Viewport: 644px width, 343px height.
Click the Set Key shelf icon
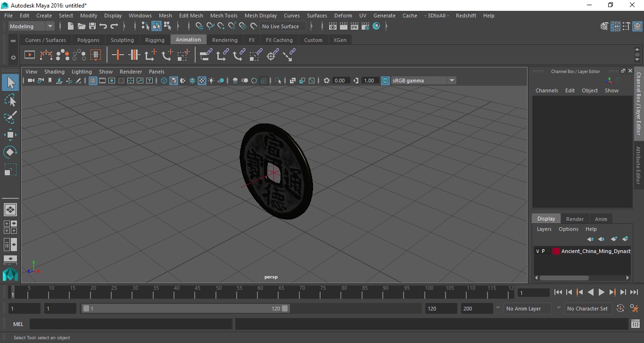point(117,55)
